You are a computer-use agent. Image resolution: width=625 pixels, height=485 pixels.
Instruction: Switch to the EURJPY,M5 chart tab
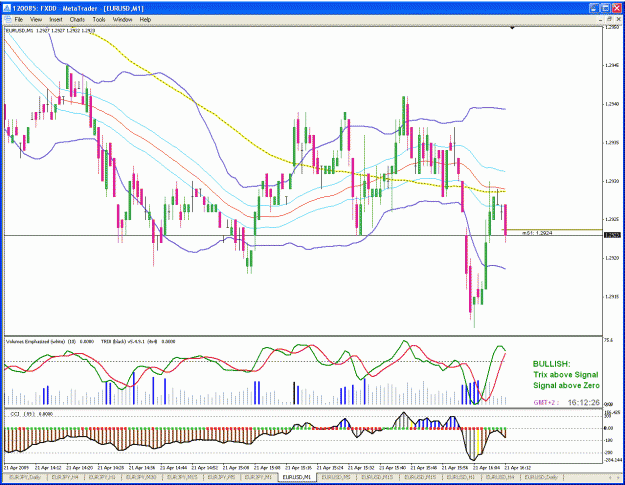click(221, 477)
